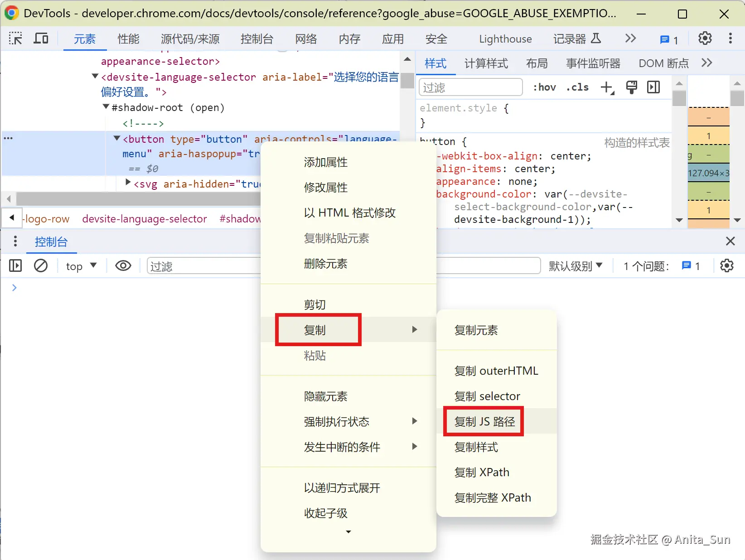Viewport: 745px width, 560px height.
Task: Add a new style rule with plus icon
Action: tap(607, 87)
